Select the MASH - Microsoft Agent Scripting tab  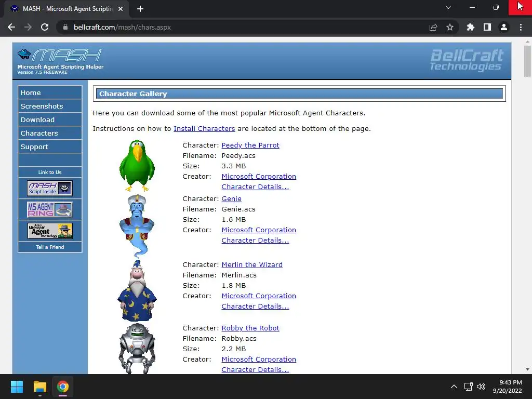click(66, 9)
